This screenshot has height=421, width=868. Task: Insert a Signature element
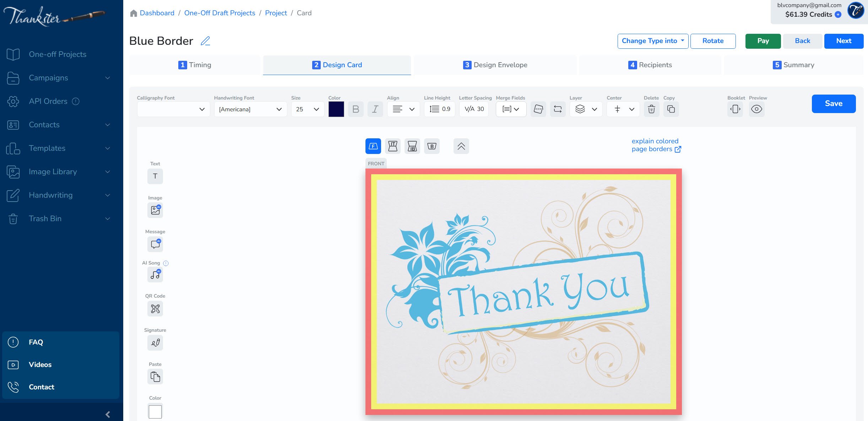155,343
